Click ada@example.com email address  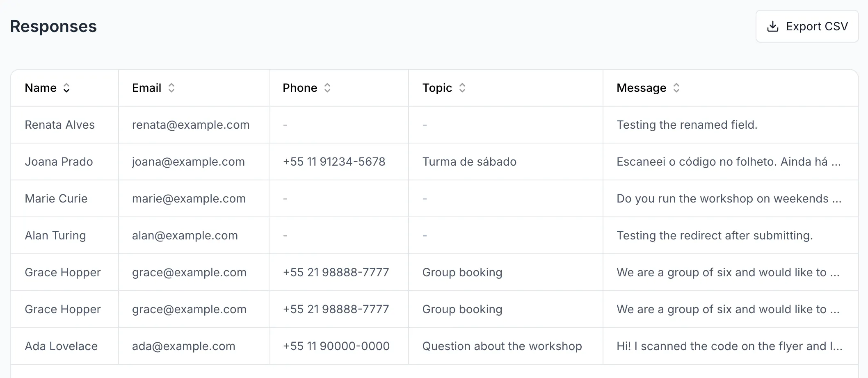click(183, 346)
